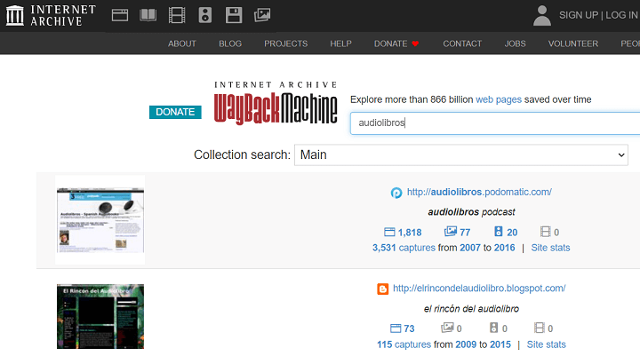This screenshot has height=364, width=640.
Task: Click the 0 audio count for blogspot
Action: tap(499, 328)
